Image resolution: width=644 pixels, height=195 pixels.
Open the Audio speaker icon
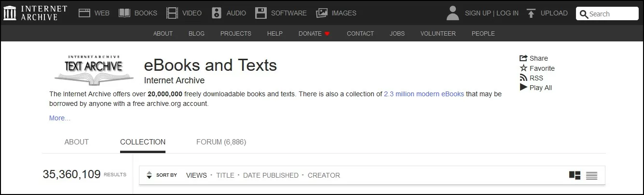point(217,13)
